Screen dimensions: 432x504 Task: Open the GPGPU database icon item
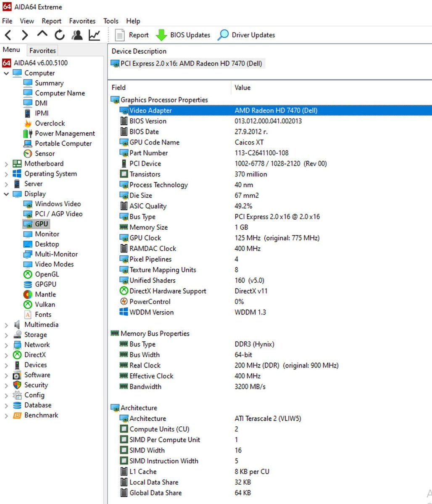point(40,285)
